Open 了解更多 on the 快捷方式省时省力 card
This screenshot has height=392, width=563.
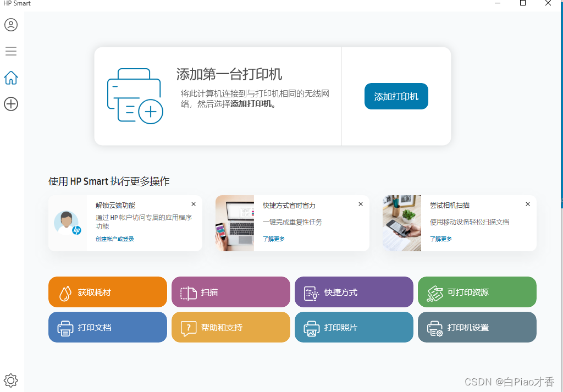[273, 239]
